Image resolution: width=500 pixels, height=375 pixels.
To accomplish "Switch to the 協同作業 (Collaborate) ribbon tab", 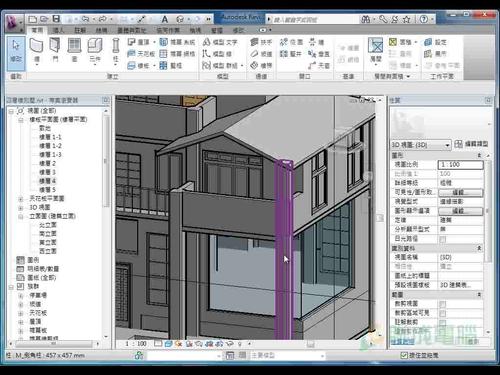I will (168, 30).
